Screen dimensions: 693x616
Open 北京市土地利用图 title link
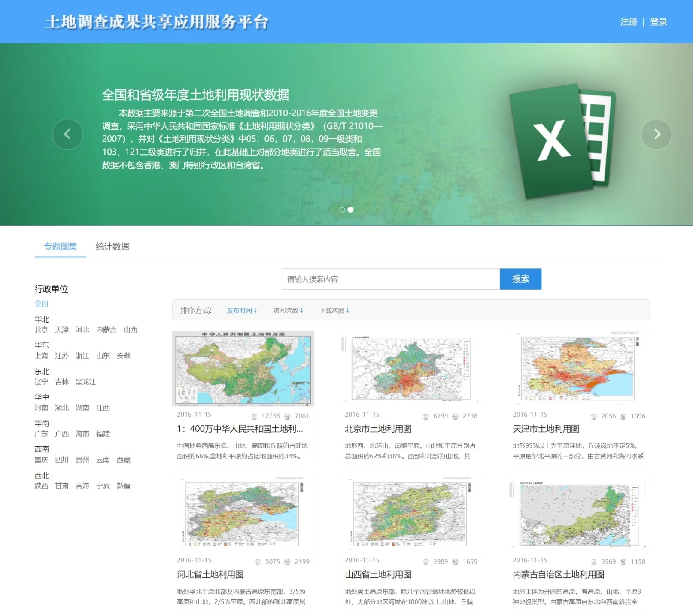tap(378, 429)
